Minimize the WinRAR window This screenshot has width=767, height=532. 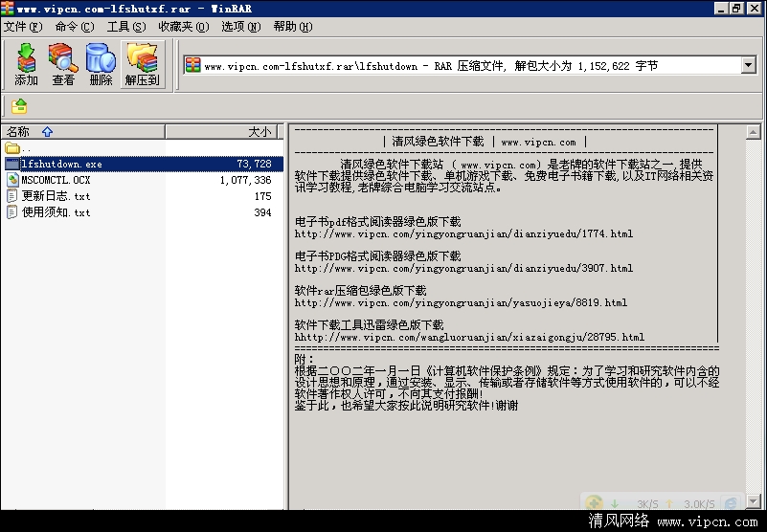point(721,8)
